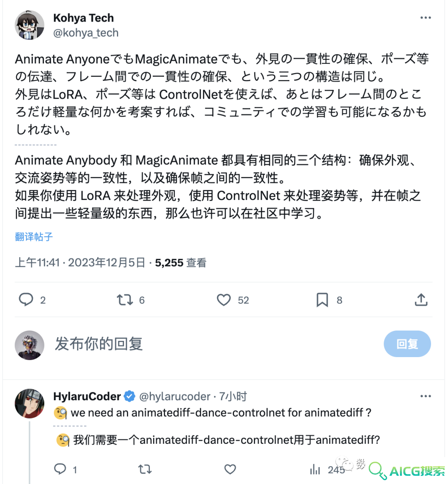Click the HylaruCoder display name

(87, 396)
